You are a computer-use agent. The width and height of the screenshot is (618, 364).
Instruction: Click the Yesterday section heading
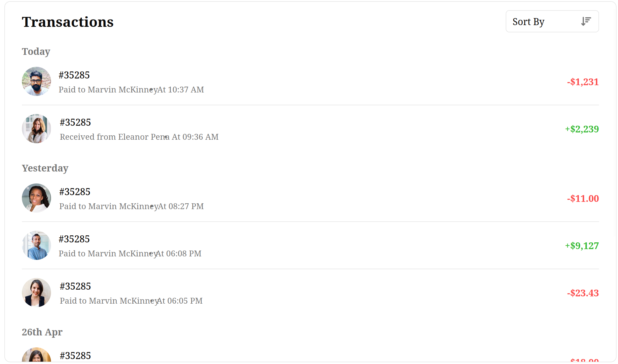pos(45,168)
